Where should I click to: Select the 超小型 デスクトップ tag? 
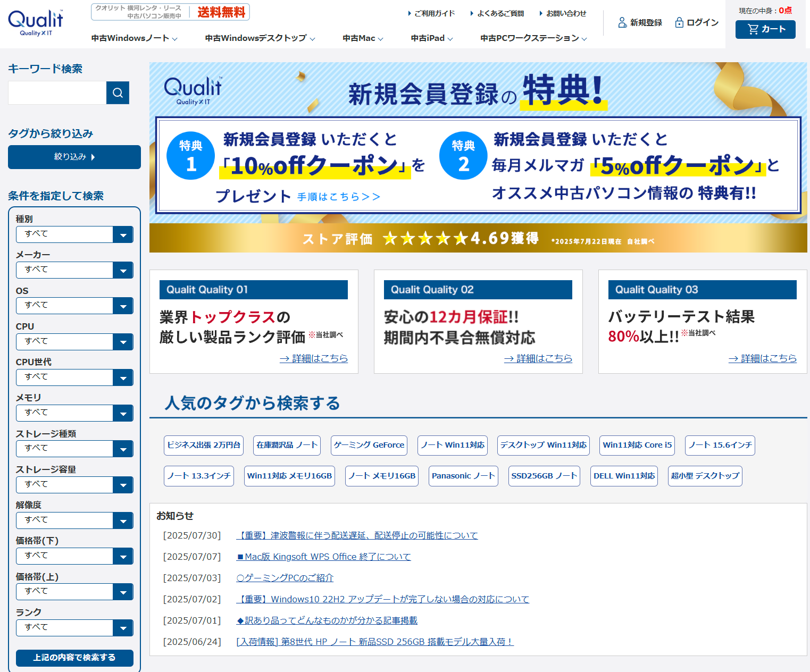[705, 476]
